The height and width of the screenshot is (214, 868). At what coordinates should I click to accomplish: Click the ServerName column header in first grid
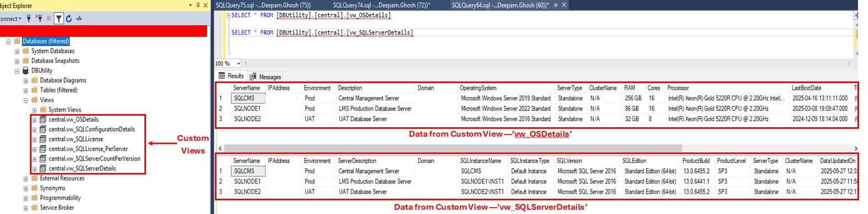point(246,88)
